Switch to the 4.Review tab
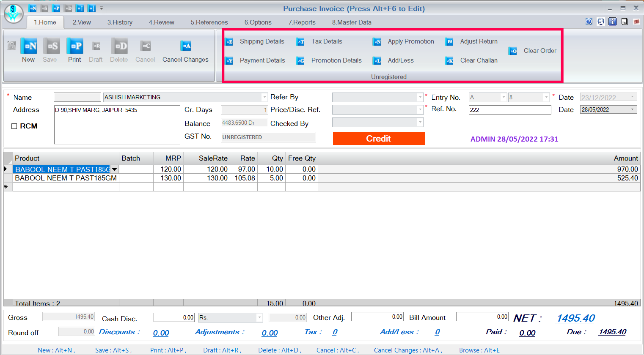The image size is (644, 355). tap(161, 22)
